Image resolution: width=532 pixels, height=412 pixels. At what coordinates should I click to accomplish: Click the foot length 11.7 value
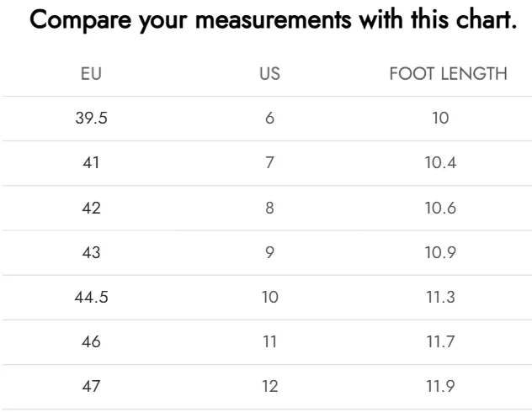coord(440,341)
